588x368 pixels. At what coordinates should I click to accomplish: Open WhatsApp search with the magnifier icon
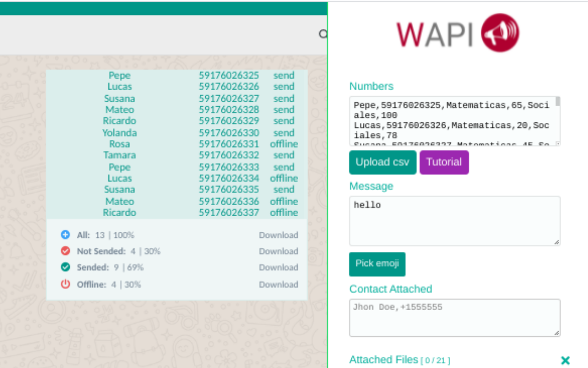324,34
